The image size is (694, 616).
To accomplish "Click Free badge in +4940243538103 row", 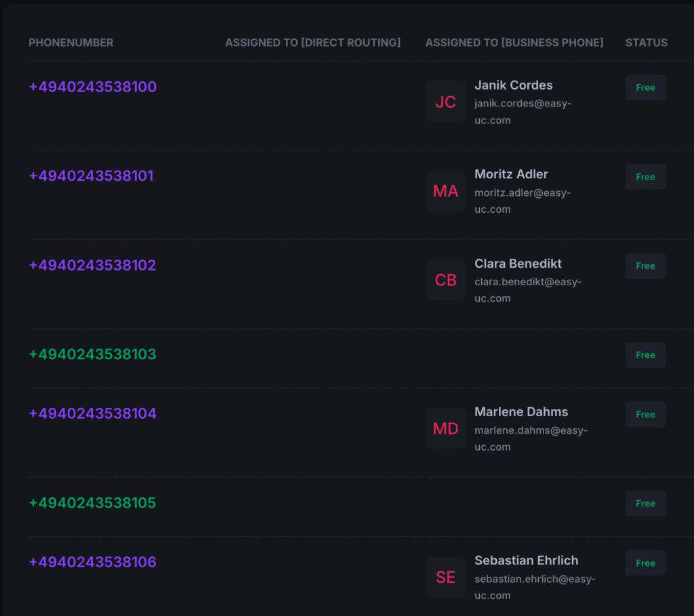I will (645, 355).
